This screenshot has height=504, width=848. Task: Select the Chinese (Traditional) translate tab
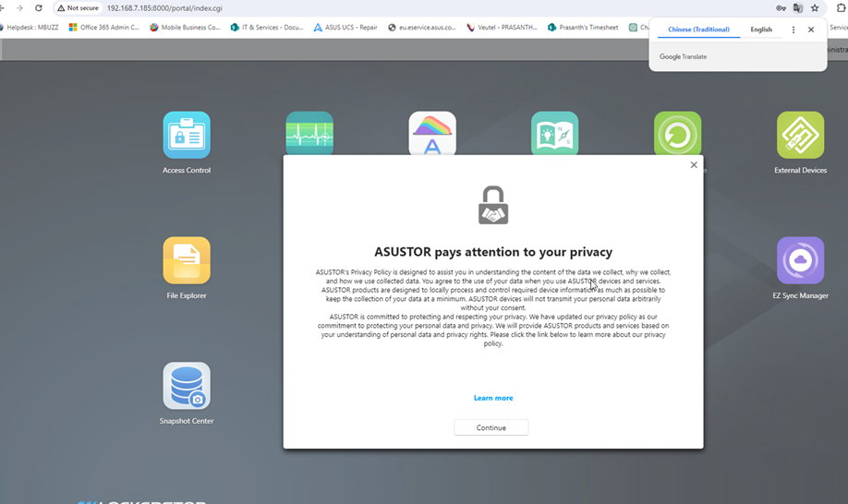tap(698, 30)
